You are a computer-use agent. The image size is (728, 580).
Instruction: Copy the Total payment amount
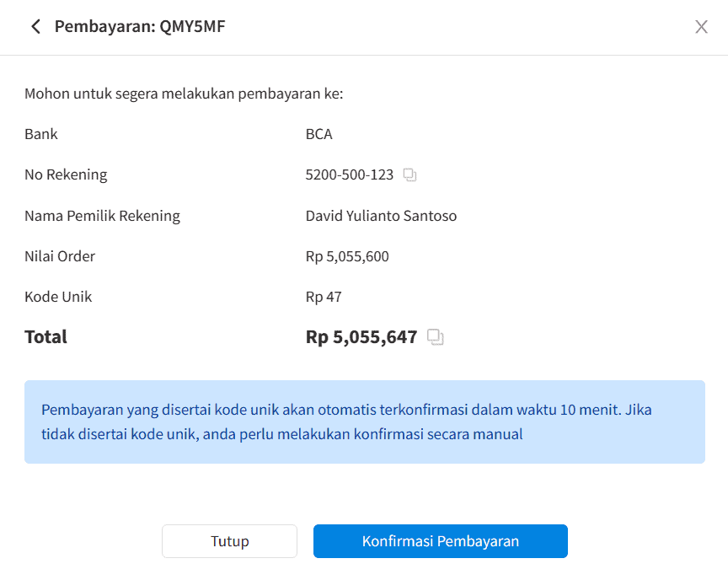tap(435, 337)
